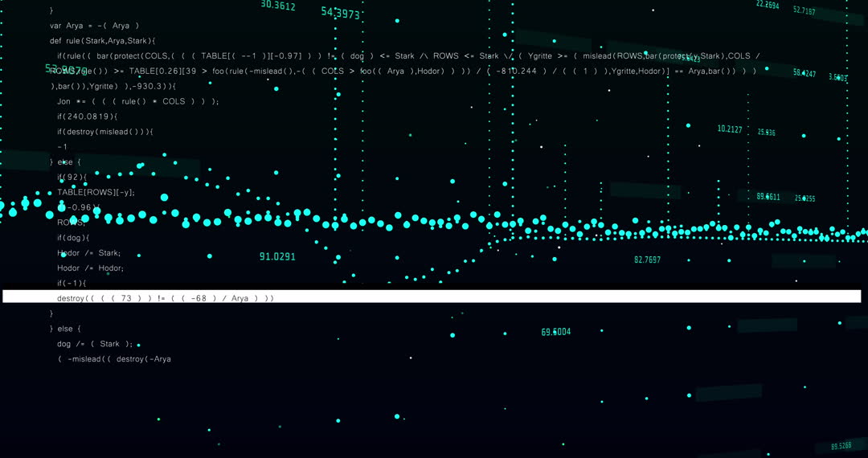The image size is (868, 458).
Task: Click the 'TABLE[ROWS][-y];' line
Action: [x=96, y=192]
